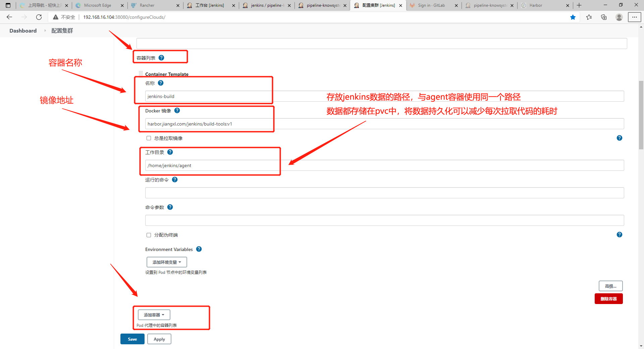Save the cloud configuration
Image resolution: width=644 pixels, height=349 pixels.
(132, 339)
